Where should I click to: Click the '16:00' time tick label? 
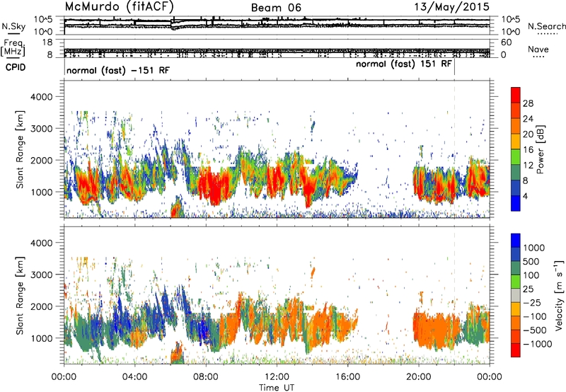[347, 376]
